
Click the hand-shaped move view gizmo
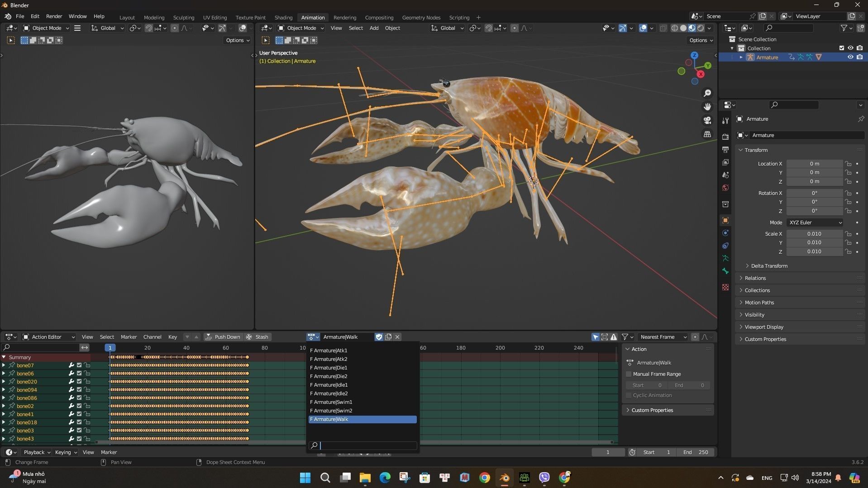707,107
